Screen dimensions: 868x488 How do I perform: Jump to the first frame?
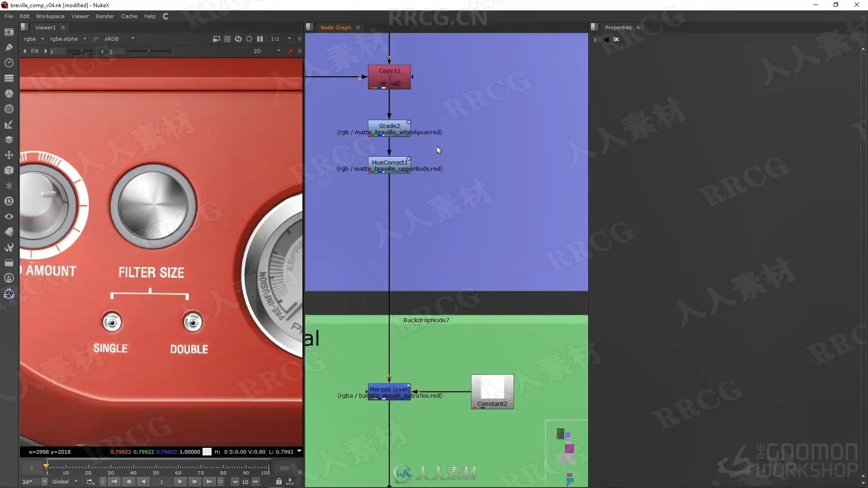click(x=114, y=482)
